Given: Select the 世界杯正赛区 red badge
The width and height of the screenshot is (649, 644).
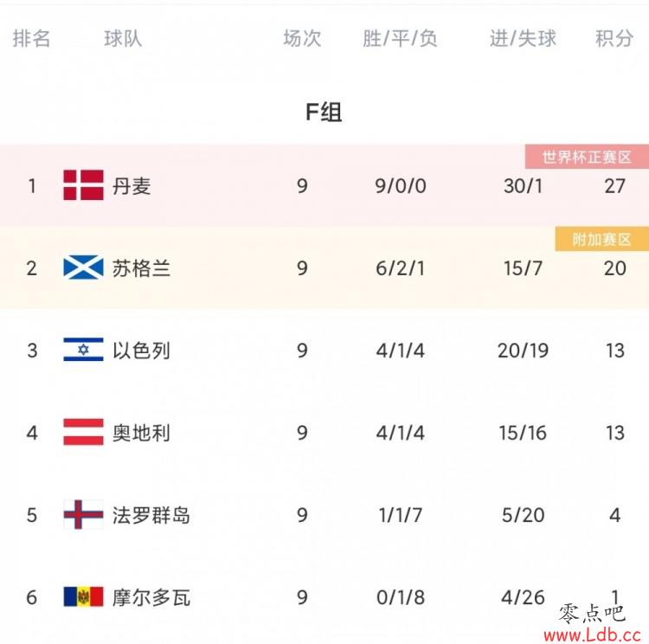Looking at the screenshot, I should tap(587, 157).
